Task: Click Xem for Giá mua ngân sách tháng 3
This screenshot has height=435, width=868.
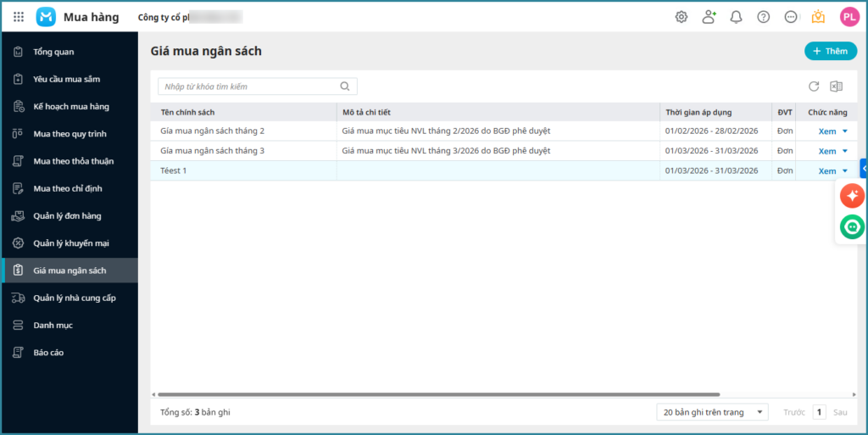Action: [x=827, y=151]
